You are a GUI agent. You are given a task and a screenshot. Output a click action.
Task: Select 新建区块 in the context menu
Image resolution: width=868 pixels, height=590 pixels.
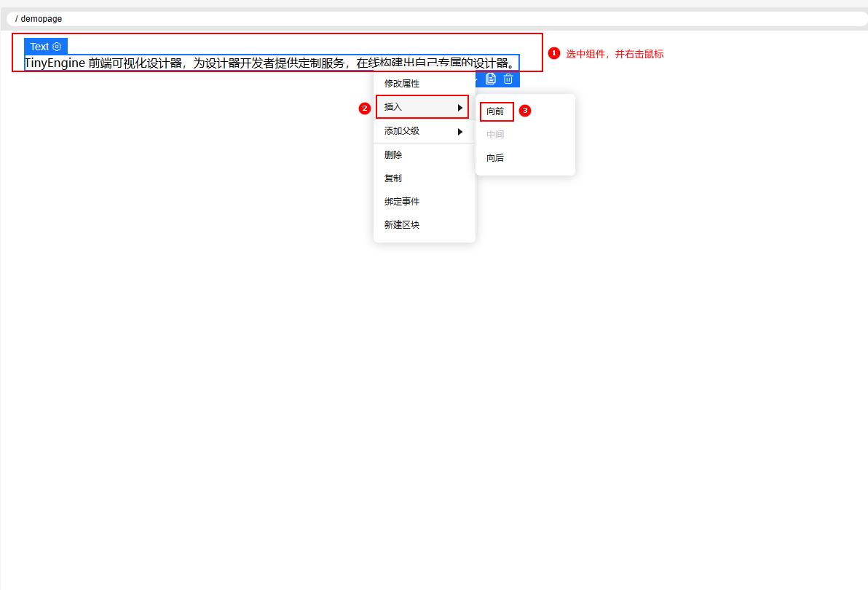point(402,225)
